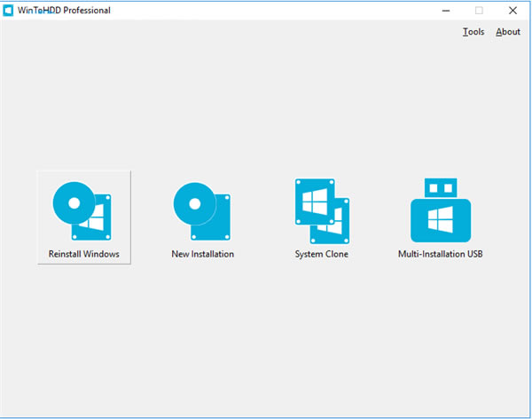Image resolution: width=532 pixels, height=419 pixels.
Task: Click the WinToHDD logo in title bar
Action: [8, 11]
